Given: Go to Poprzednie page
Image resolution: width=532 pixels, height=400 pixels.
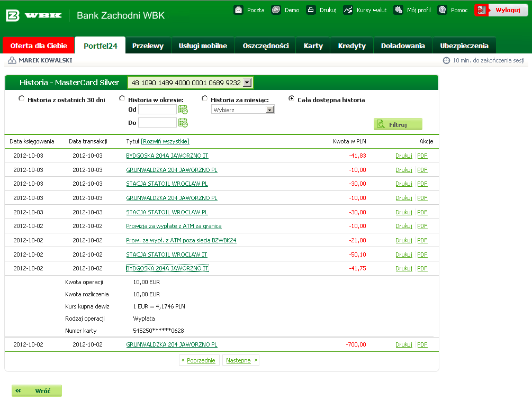Looking at the screenshot, I should pos(199,360).
